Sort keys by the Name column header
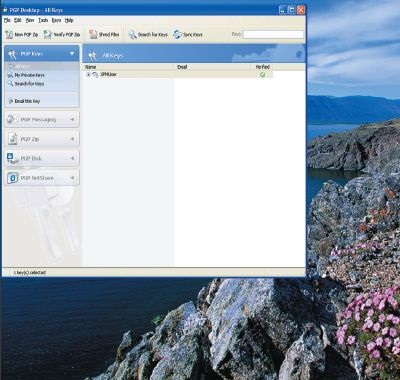 [x=129, y=67]
